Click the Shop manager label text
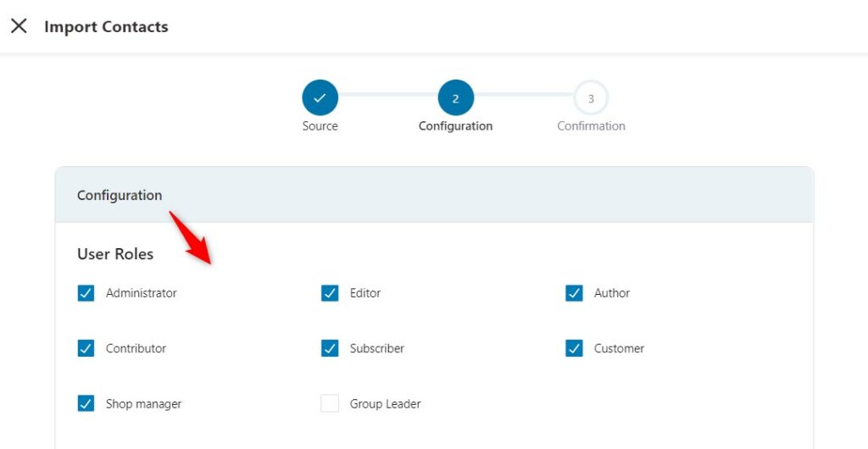 coord(144,404)
